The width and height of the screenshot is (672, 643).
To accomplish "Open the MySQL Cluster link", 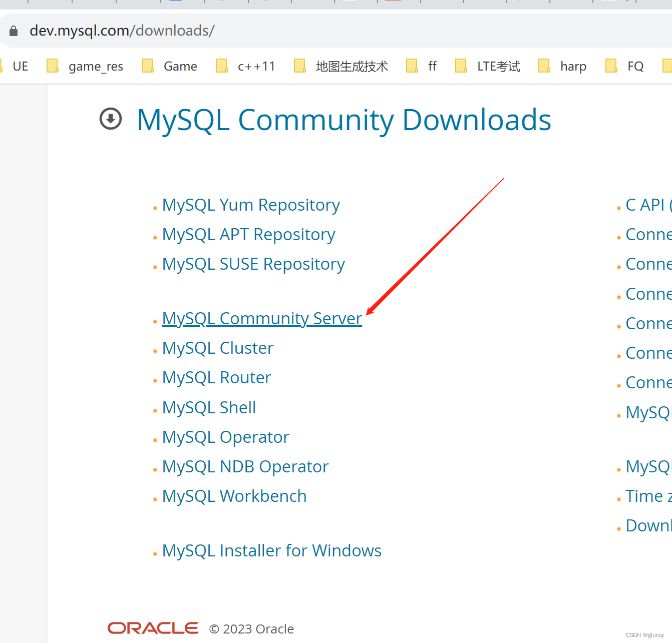I will (217, 348).
